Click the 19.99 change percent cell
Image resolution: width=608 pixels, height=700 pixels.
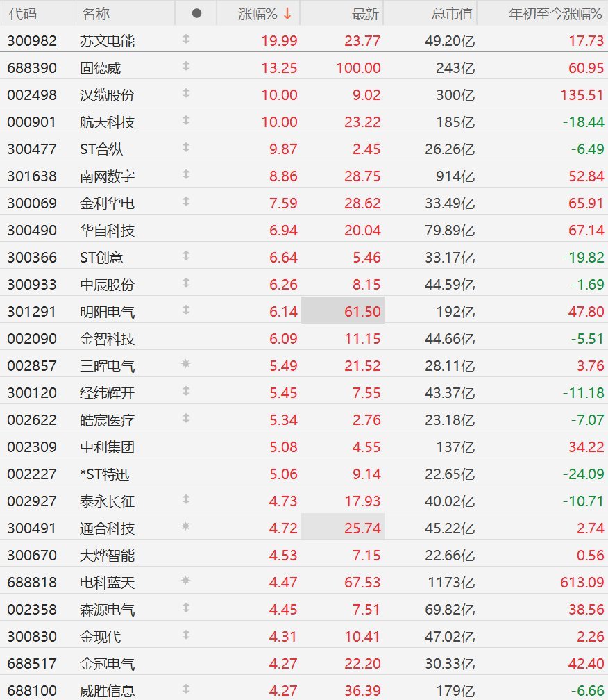coord(279,41)
